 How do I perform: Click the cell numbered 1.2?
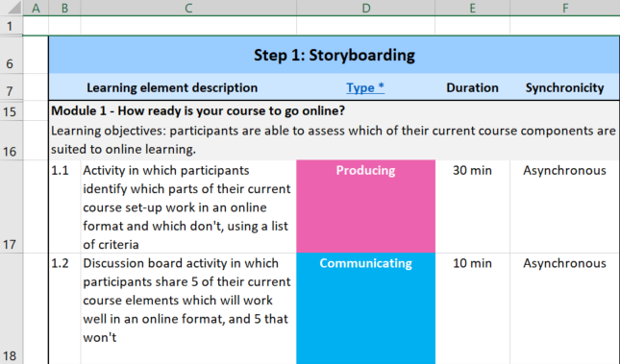(x=64, y=308)
